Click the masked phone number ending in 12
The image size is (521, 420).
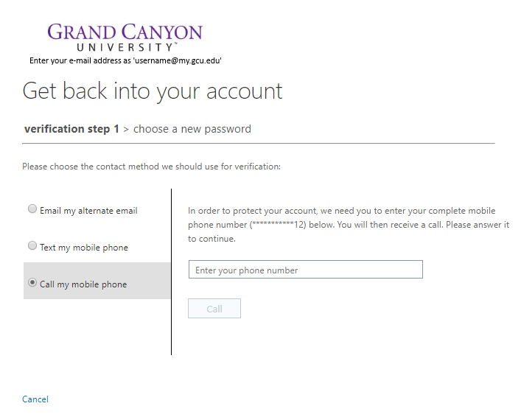point(278,225)
